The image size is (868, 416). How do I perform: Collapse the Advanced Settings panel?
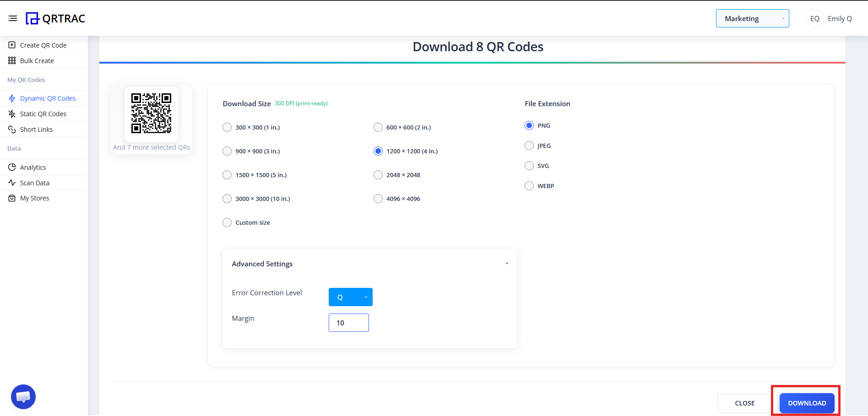pyautogui.click(x=507, y=263)
